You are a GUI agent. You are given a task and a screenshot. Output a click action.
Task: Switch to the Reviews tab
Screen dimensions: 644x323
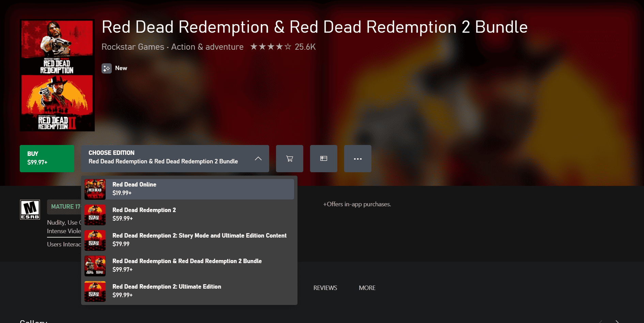[325, 288]
